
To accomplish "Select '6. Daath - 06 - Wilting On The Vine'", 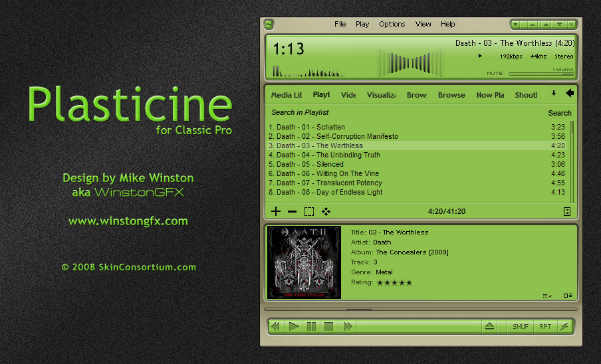I will pyautogui.click(x=417, y=173).
